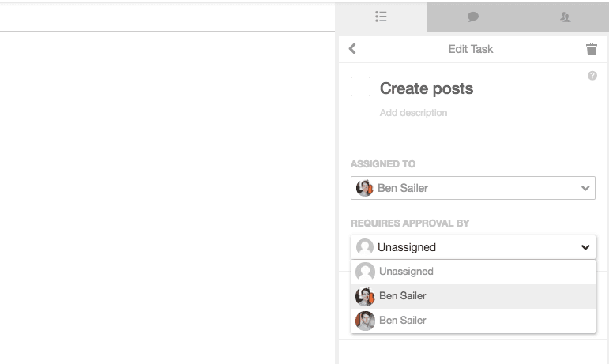The image size is (609, 364).
Task: Go back using the left chevron arrow
Action: (x=352, y=48)
